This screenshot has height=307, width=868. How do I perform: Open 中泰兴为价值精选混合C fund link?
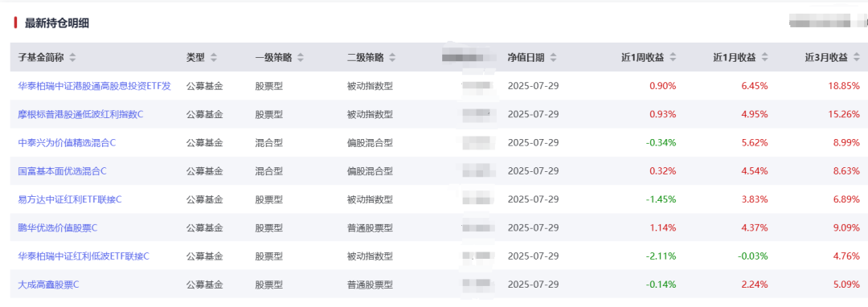pos(67,143)
